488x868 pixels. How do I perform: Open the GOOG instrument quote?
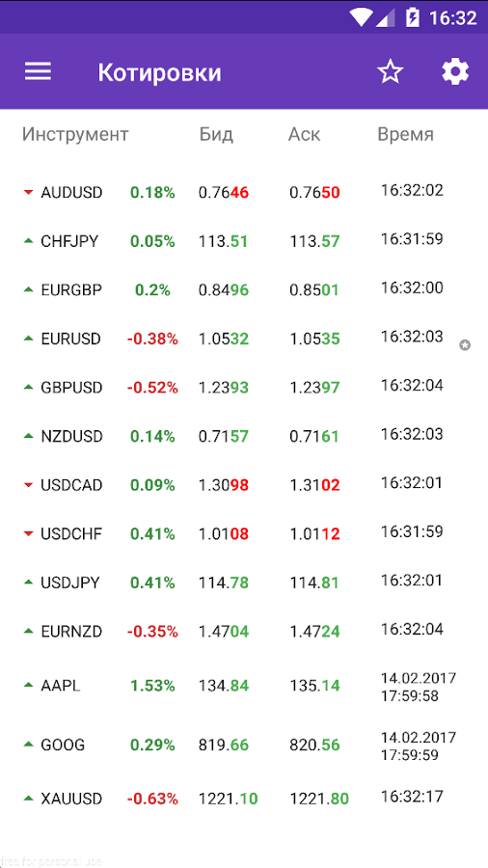244,746
